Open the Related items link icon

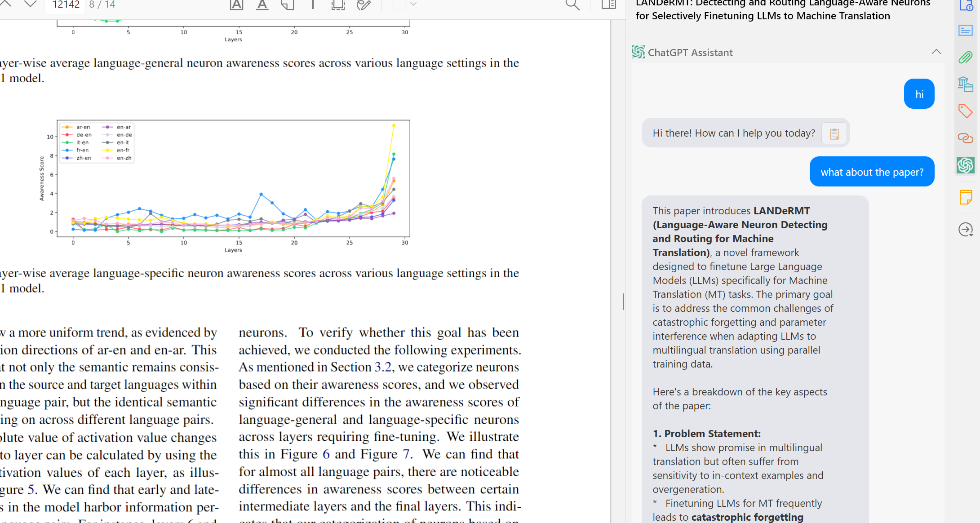[x=966, y=138]
